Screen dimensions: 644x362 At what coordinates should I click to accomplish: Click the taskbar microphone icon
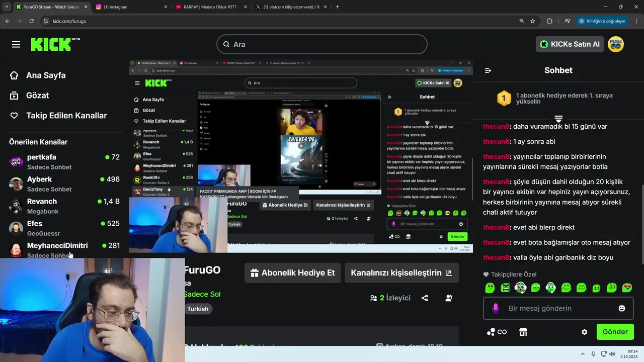point(594,354)
